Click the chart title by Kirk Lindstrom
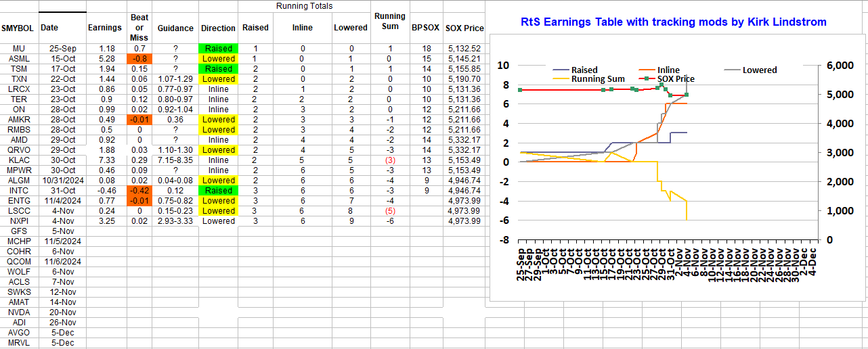Viewport: 868px width, 349px height. tap(674, 22)
